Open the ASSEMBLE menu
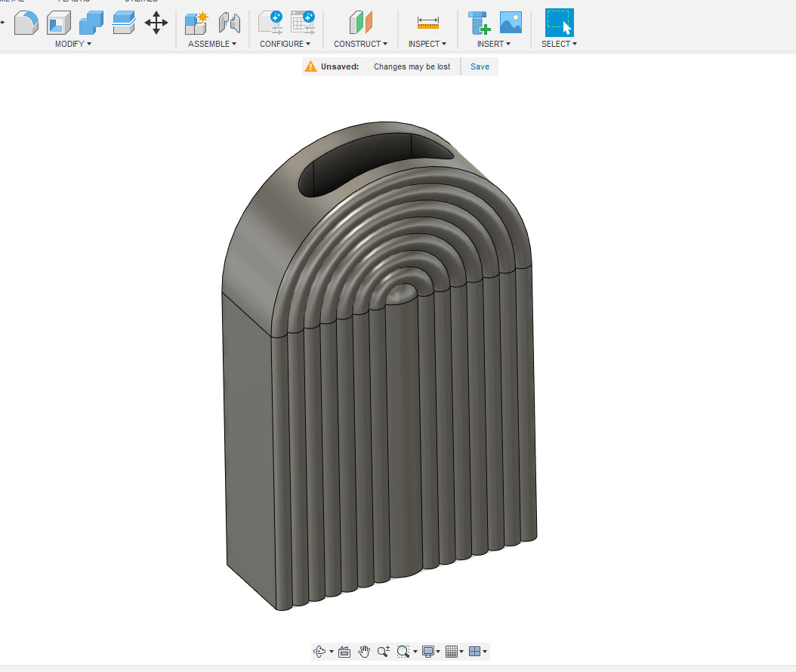 pos(212,44)
